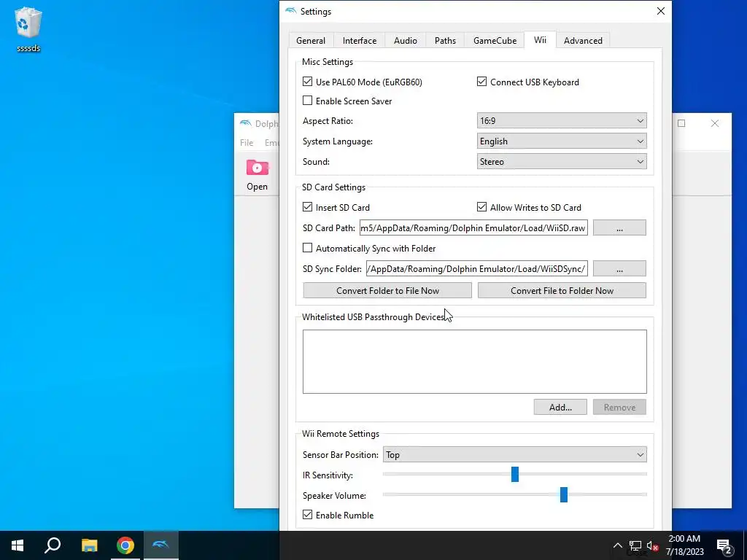
Task: Open the notification center icon
Action: coord(724,545)
